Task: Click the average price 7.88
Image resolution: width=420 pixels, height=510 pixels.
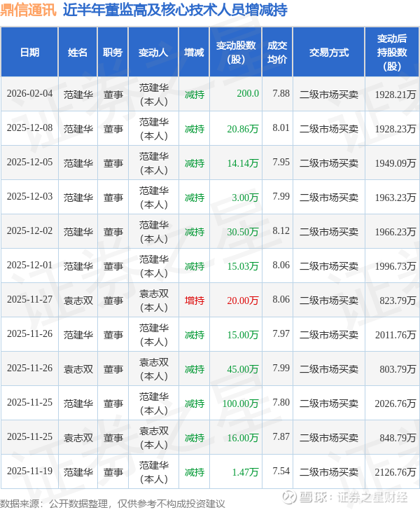Action: pyautogui.click(x=281, y=94)
